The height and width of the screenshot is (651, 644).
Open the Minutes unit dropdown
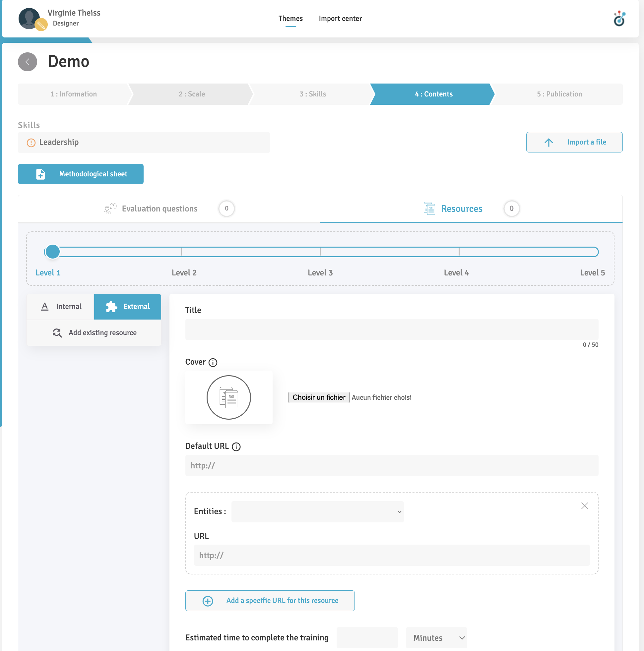click(x=436, y=637)
